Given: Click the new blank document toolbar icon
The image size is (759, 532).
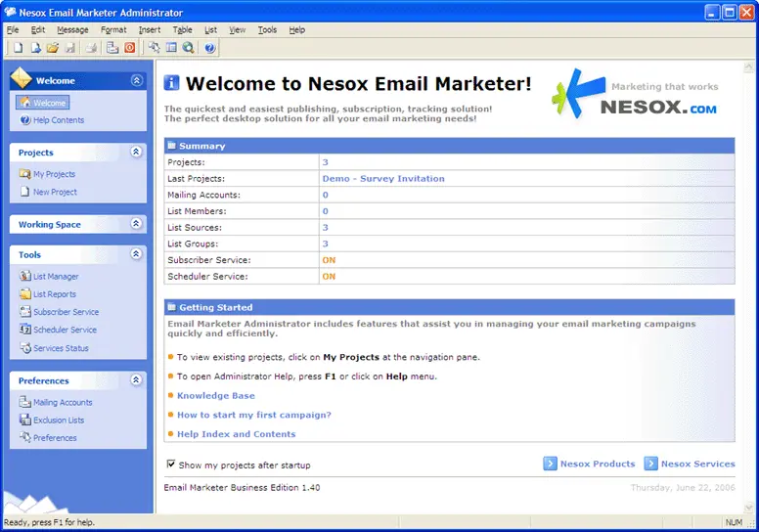Looking at the screenshot, I should coord(18,47).
